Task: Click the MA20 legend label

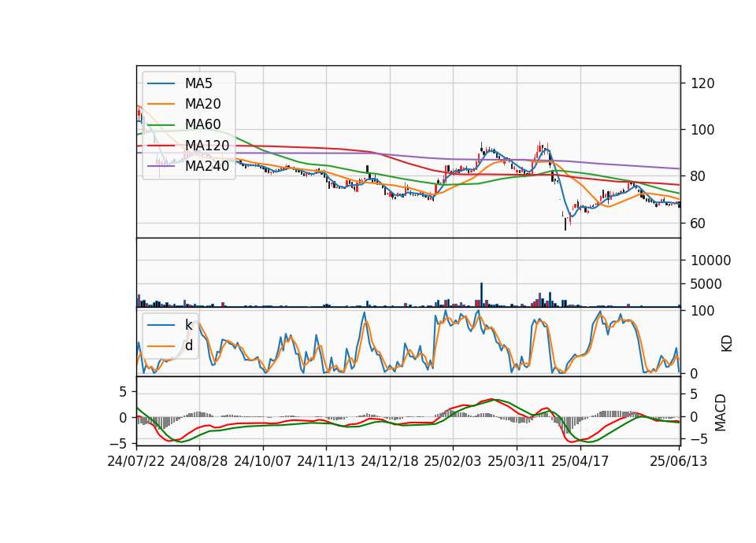Action: tap(203, 104)
